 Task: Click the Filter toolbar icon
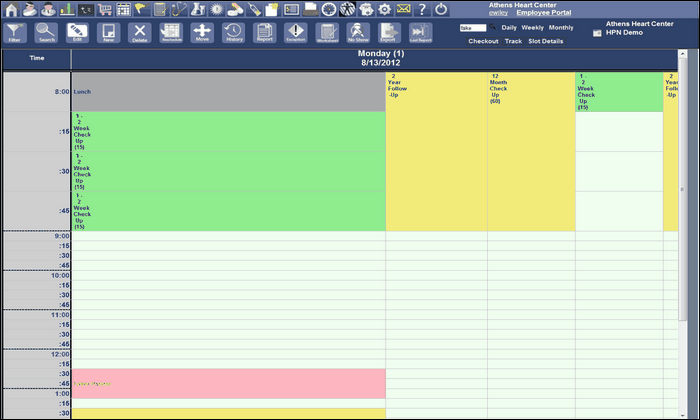pos(15,33)
